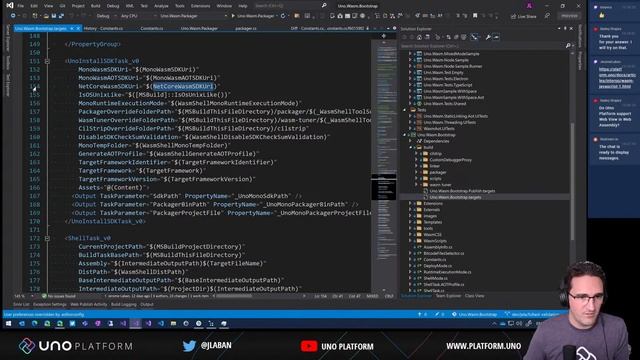Open the Tools menu

pos(180,6)
